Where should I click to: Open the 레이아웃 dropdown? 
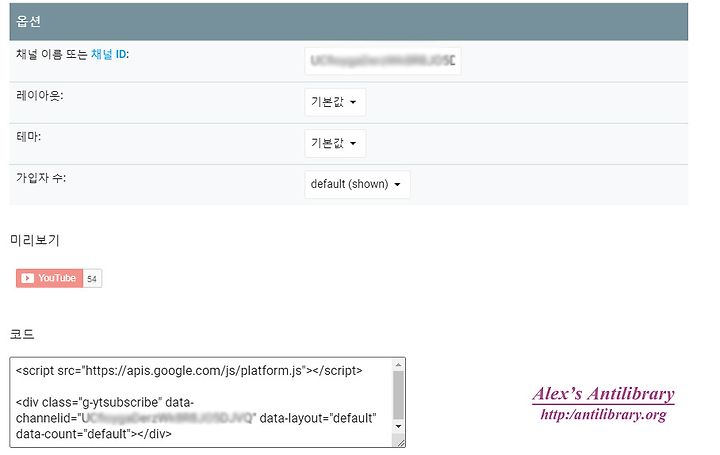[335, 102]
